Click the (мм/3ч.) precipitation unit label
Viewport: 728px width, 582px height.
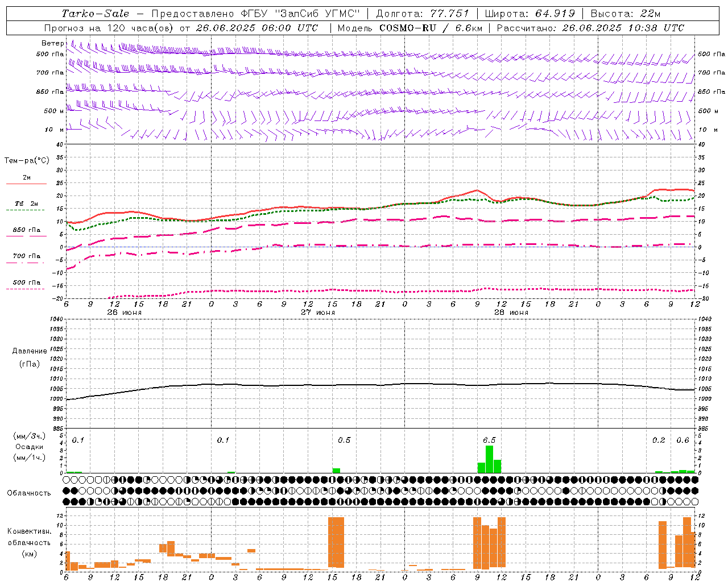[x=30, y=436]
